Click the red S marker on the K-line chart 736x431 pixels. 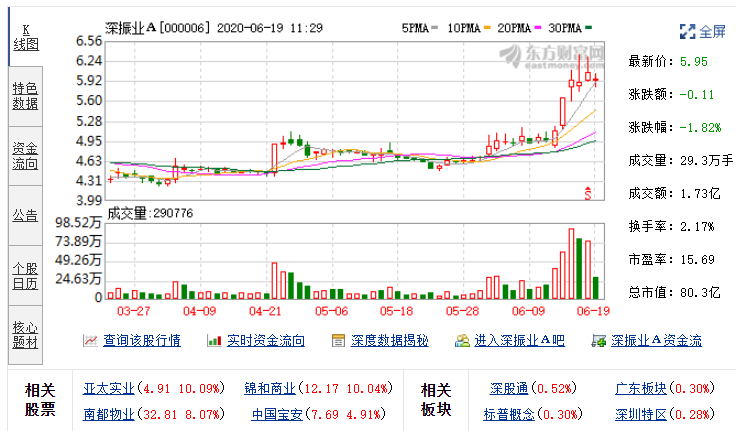(x=588, y=193)
